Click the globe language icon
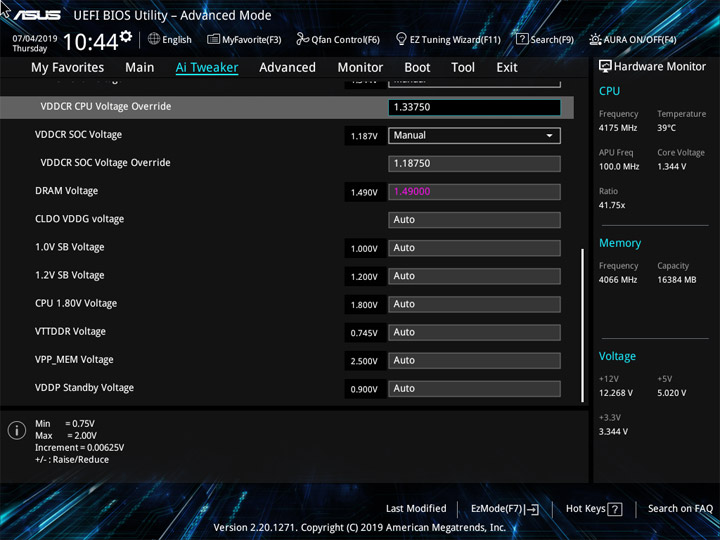The image size is (720, 540). [154, 39]
